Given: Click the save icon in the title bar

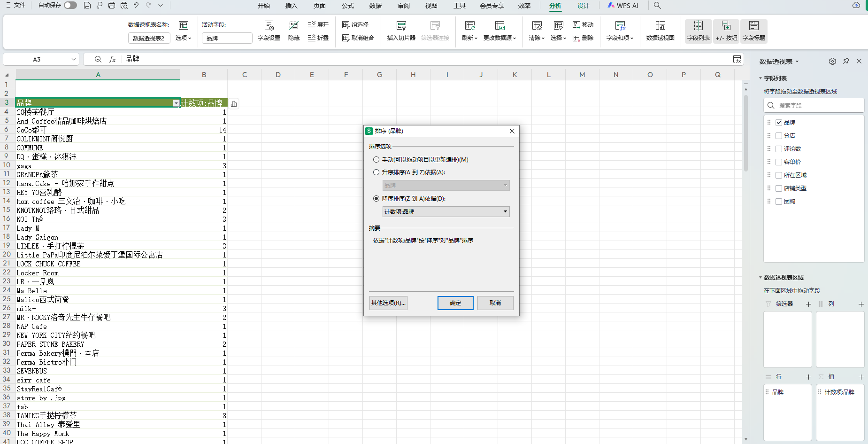Looking at the screenshot, I should (87, 5).
